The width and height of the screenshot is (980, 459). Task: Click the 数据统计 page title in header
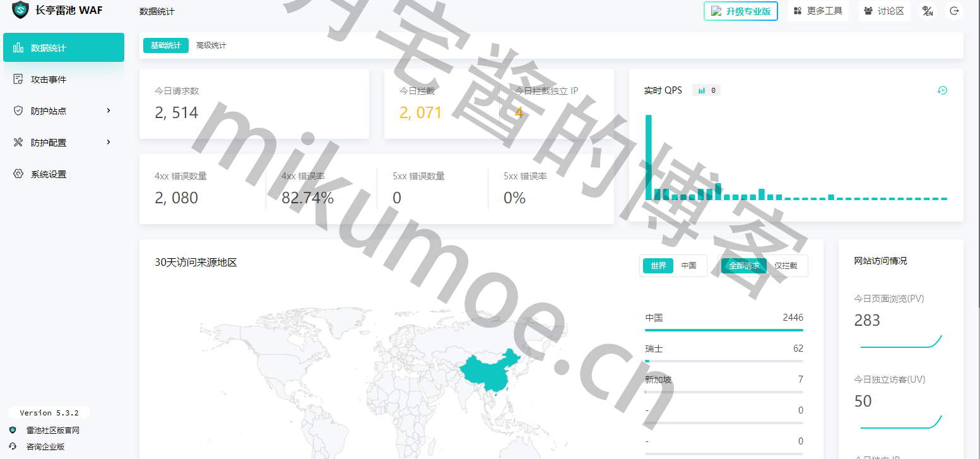[x=157, y=11]
